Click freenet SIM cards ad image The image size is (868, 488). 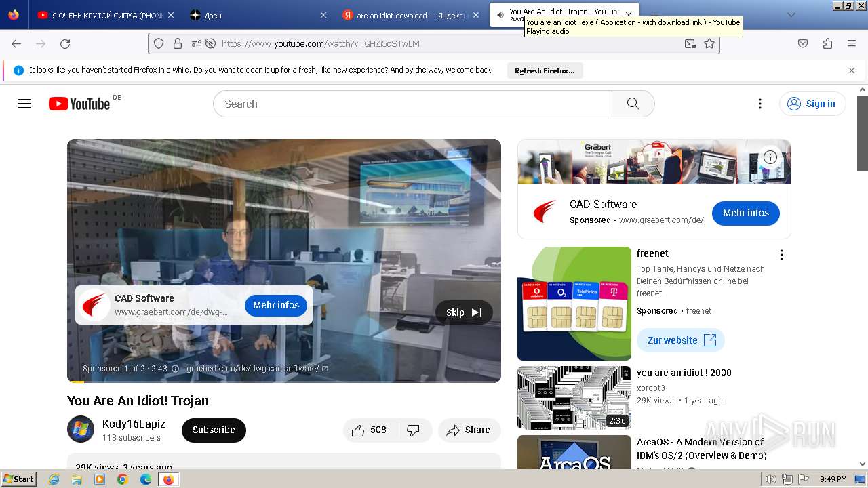[x=574, y=304]
